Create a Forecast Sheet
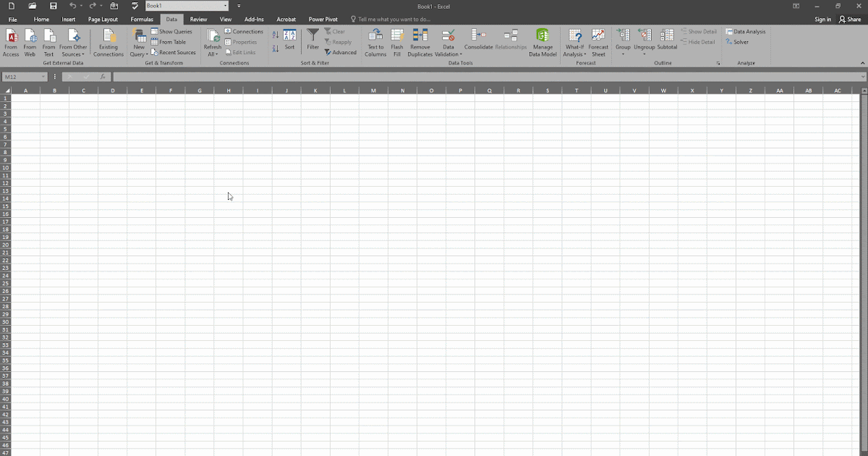Image resolution: width=868 pixels, height=456 pixels. (x=598, y=43)
